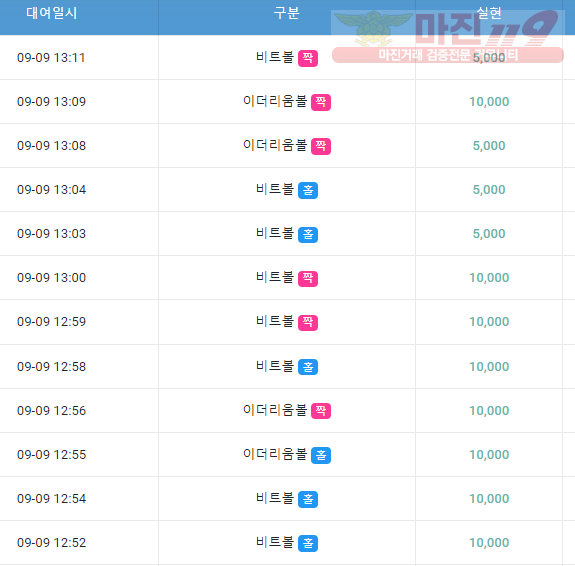Click the blue 홀 badge at 09-09 12:58

tap(308, 367)
